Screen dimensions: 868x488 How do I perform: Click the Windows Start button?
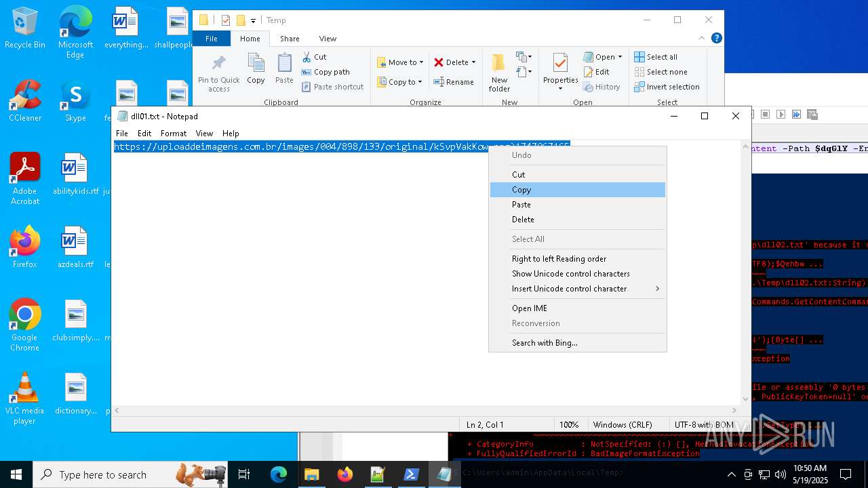[16, 474]
